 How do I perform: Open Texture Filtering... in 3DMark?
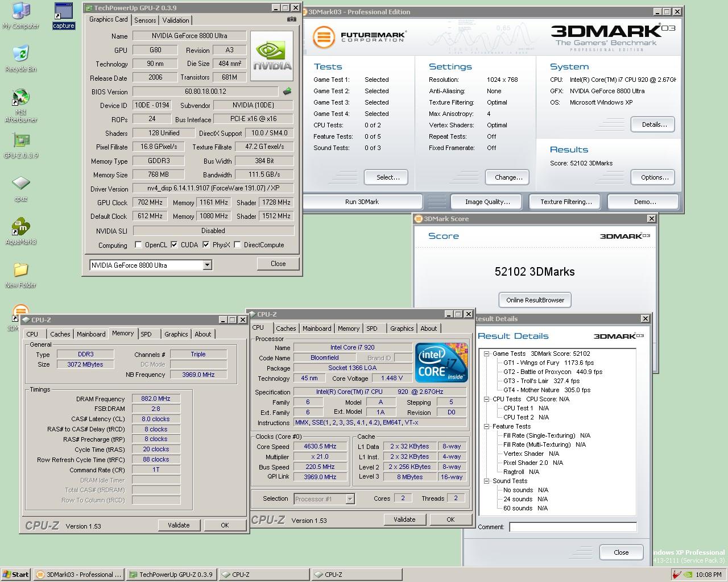[x=566, y=202]
